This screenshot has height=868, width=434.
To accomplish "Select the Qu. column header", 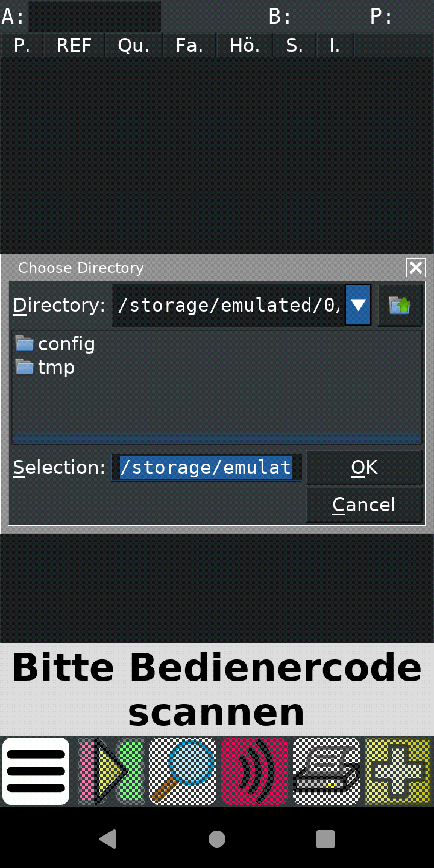I will point(134,46).
